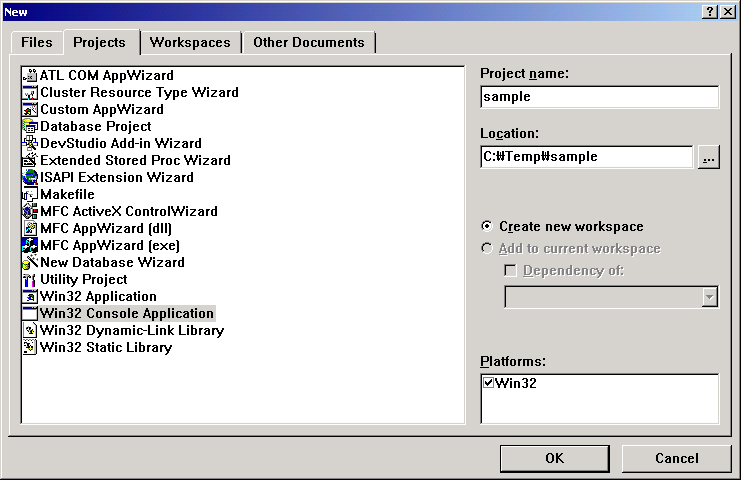The height and width of the screenshot is (480, 741).
Task: Browse for location with the ... button
Action: coord(708,157)
